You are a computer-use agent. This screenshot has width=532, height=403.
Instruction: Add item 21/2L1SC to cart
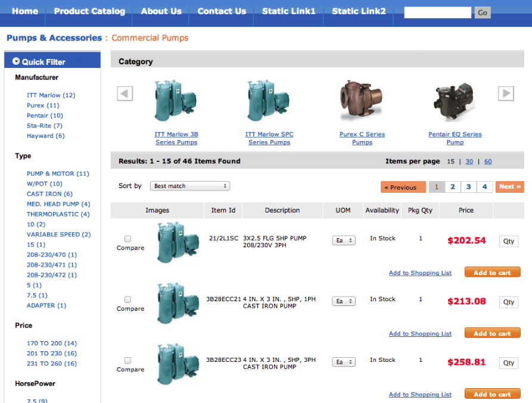click(492, 273)
